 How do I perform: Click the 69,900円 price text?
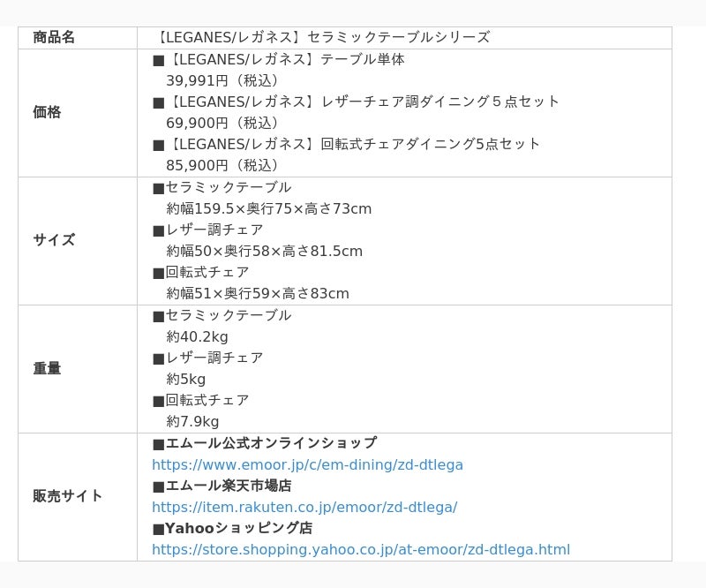[x=197, y=123]
